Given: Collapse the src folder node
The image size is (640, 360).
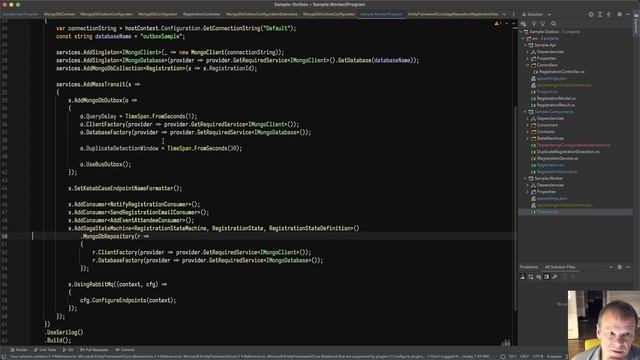Looking at the screenshot, I should coord(523,38).
